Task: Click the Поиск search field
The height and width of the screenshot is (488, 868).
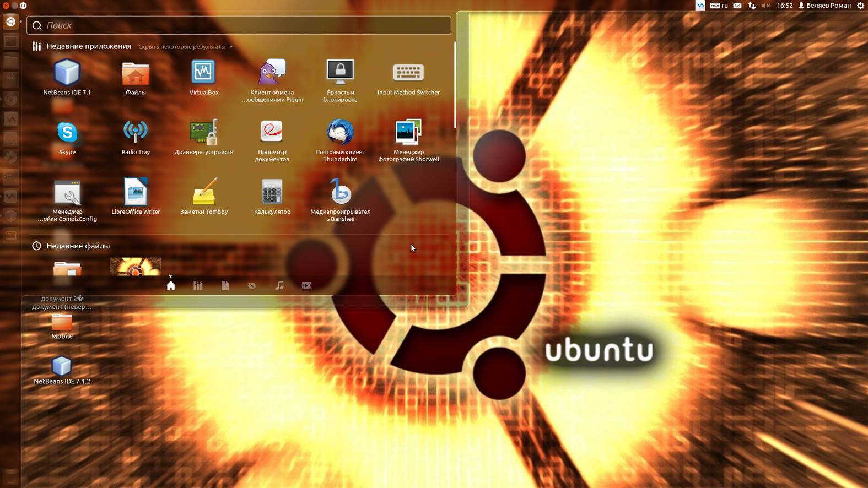Action: click(239, 25)
